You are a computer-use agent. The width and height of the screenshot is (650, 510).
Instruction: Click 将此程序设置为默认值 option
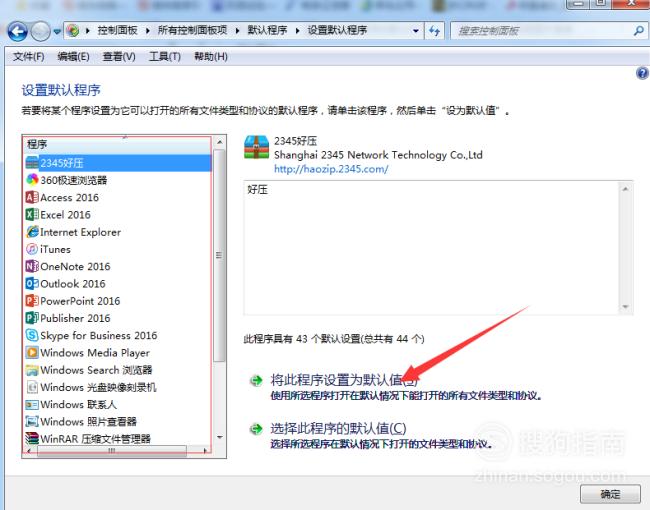[x=344, y=380]
